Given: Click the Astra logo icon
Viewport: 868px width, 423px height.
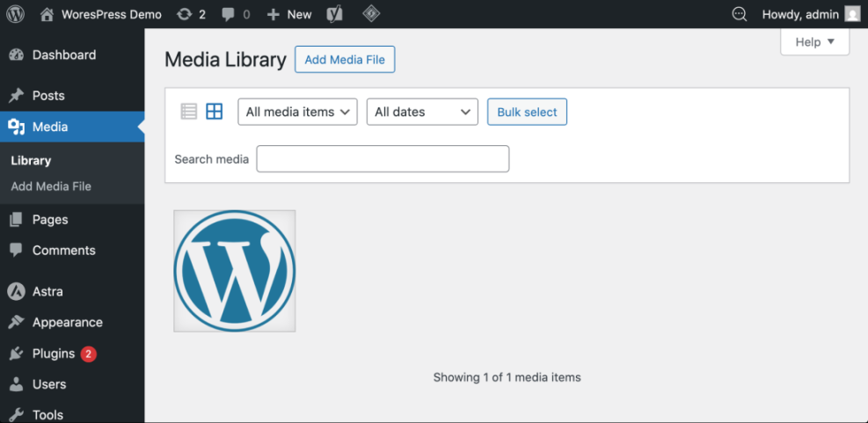Looking at the screenshot, I should [x=17, y=291].
